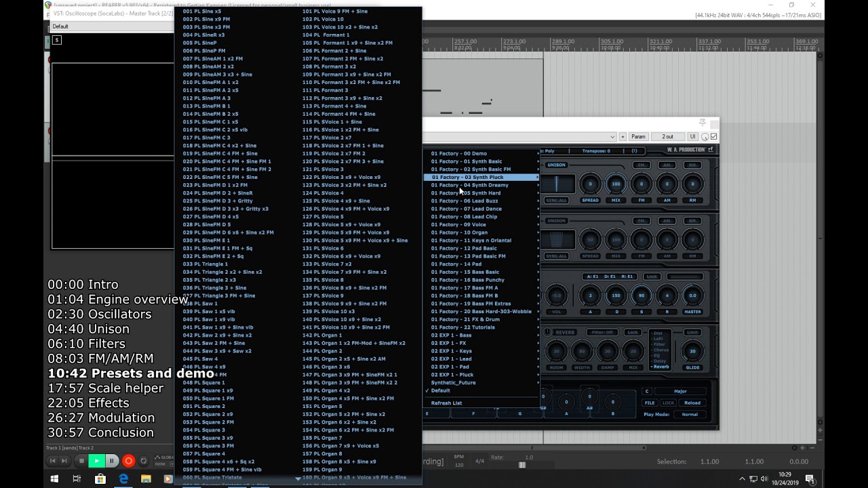The image size is (868, 488).
Task: Launch Edge browser from the taskbar
Action: point(123,479)
